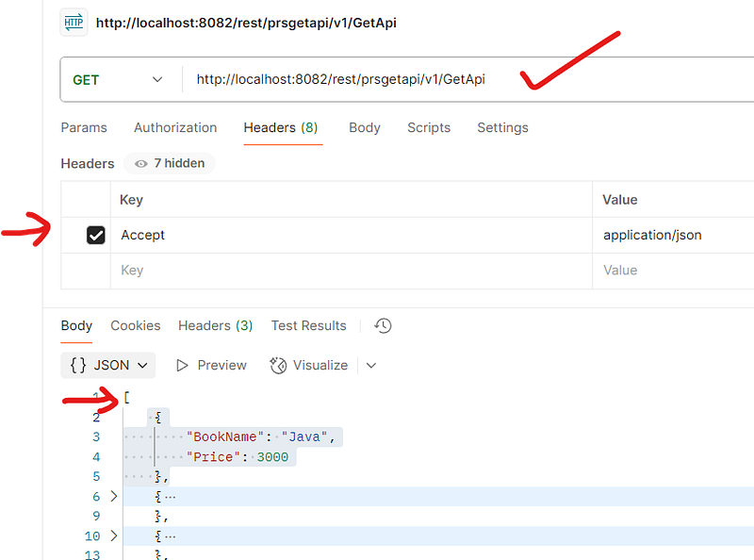The width and height of the screenshot is (754, 560).
Task: Select the request Body tab
Action: click(364, 127)
